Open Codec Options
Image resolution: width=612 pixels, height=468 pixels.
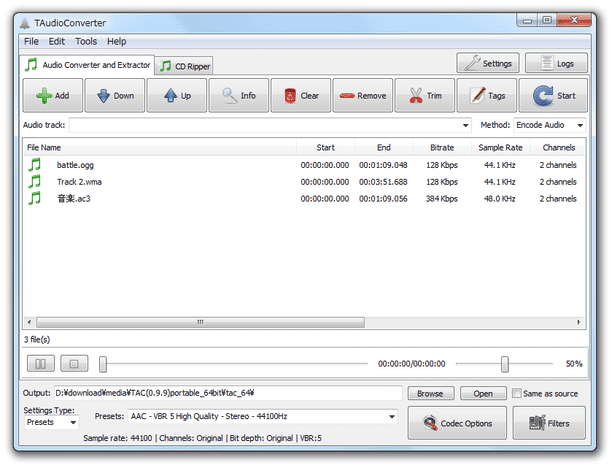click(x=457, y=423)
